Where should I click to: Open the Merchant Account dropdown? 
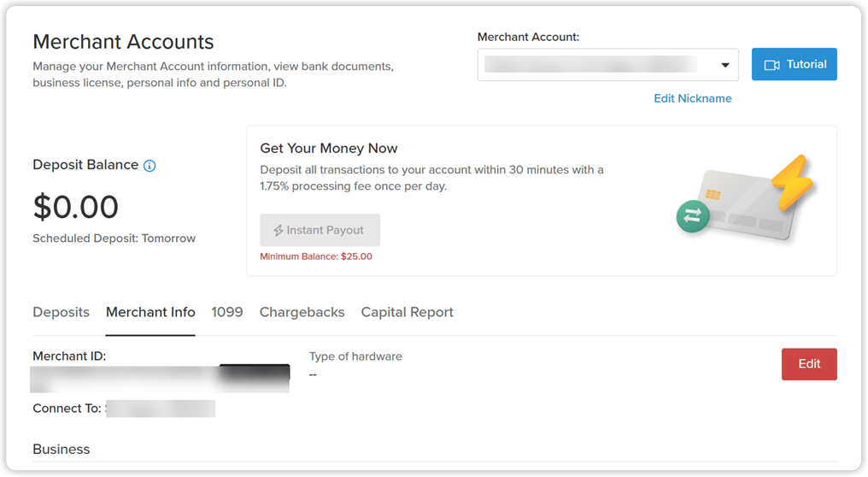pos(607,65)
